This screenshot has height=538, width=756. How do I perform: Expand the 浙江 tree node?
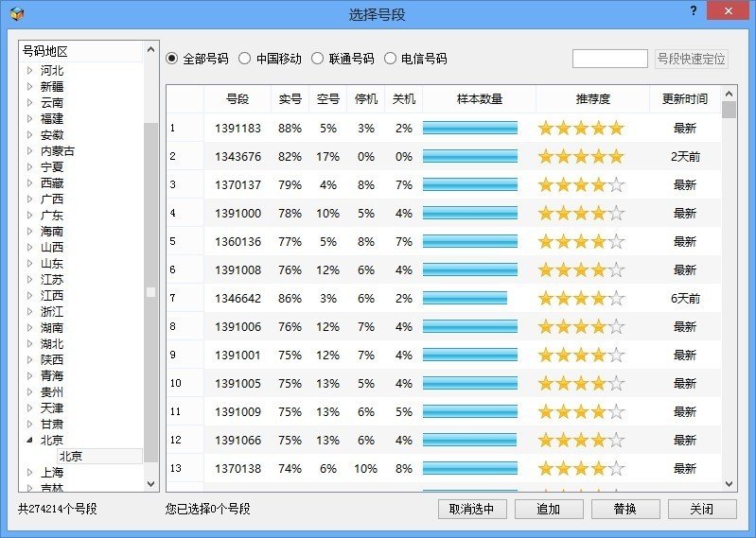pyautogui.click(x=30, y=311)
